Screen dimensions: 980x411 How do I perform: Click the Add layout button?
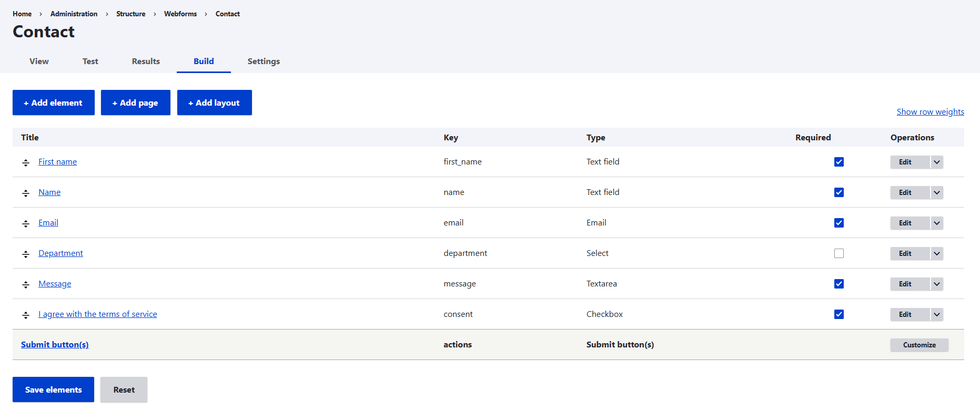coord(215,102)
